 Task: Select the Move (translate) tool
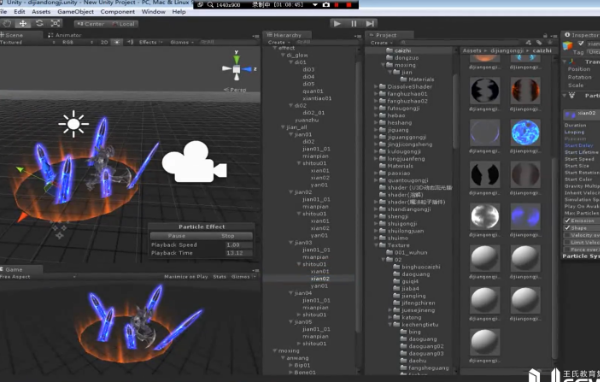pyautogui.click(x=23, y=23)
